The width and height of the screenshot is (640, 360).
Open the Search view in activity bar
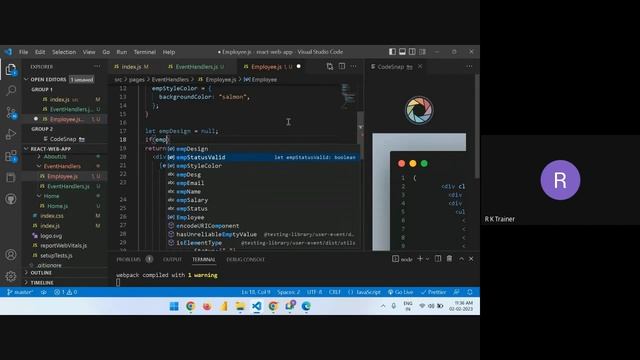pos(11,91)
